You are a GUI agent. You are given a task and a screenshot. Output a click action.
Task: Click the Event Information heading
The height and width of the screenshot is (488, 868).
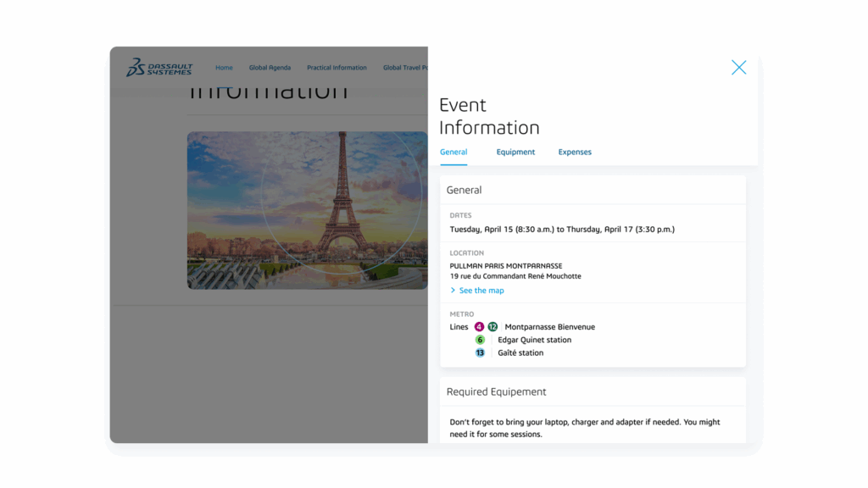click(x=489, y=116)
